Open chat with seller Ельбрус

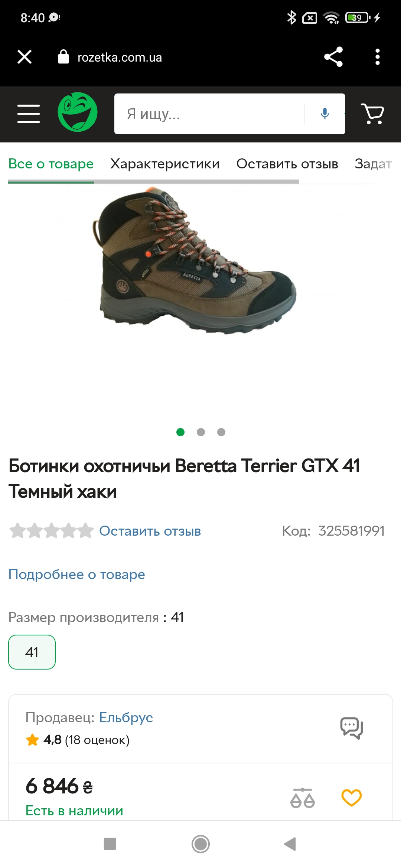tap(351, 728)
